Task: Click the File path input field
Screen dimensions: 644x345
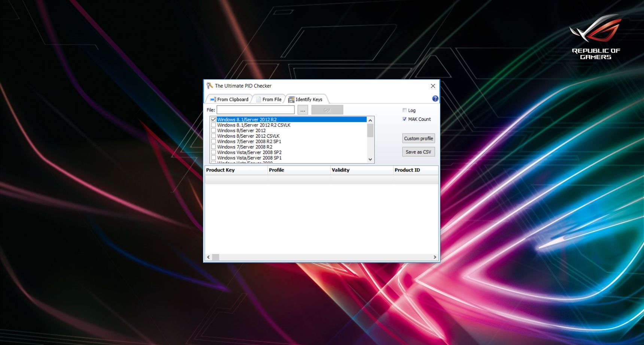Action: [255, 110]
